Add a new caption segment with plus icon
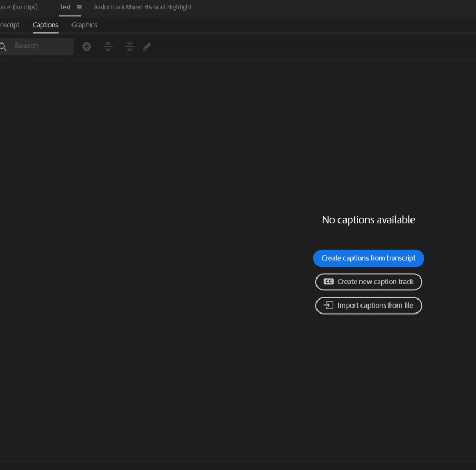 [86, 46]
